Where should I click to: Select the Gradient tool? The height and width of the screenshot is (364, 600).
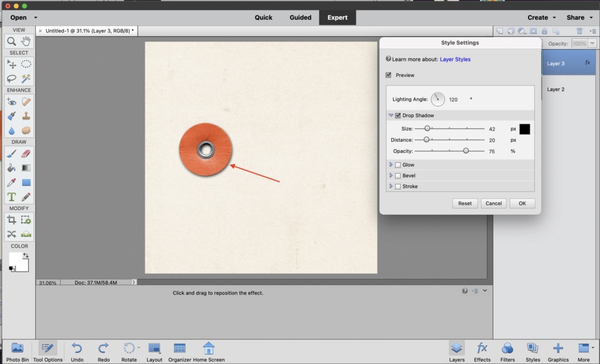[x=26, y=168]
